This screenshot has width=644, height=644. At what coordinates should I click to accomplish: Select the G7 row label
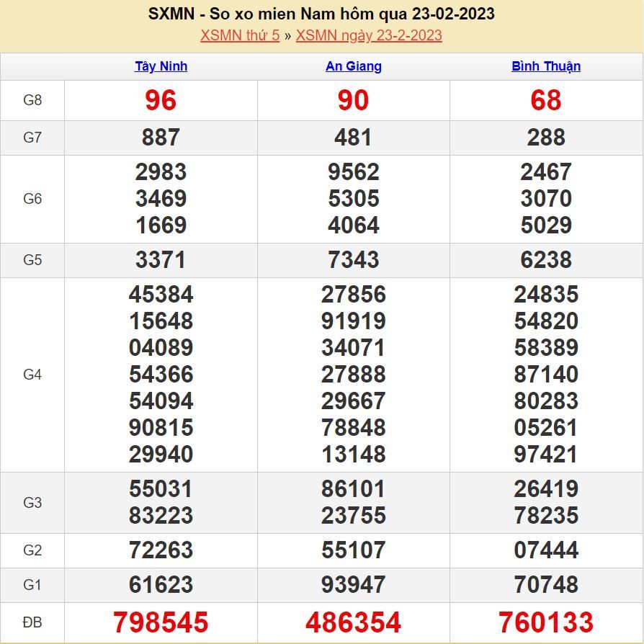(x=32, y=138)
